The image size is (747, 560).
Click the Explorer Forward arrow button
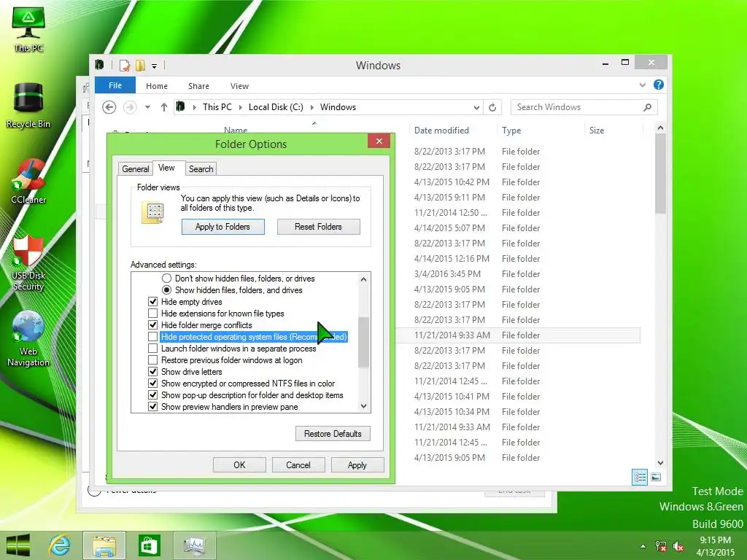(130, 107)
